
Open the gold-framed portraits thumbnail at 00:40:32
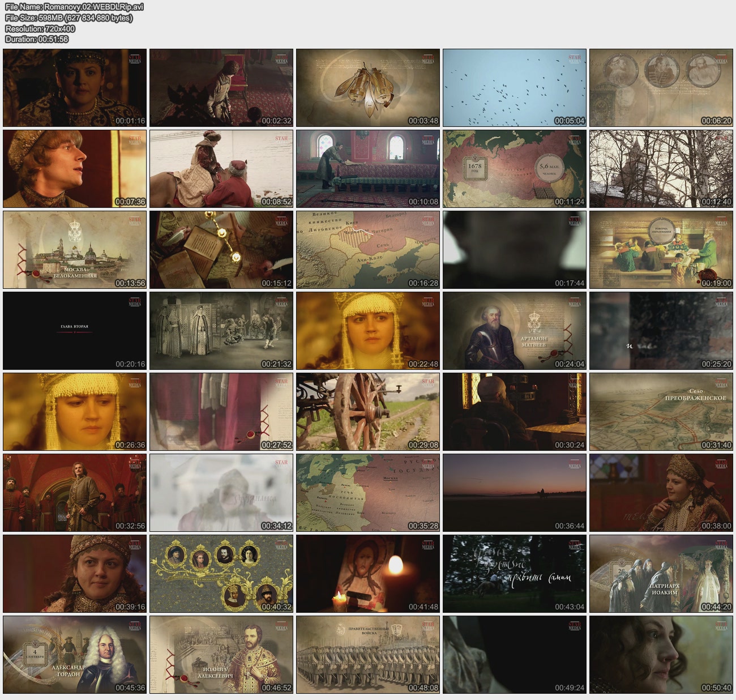tap(221, 574)
